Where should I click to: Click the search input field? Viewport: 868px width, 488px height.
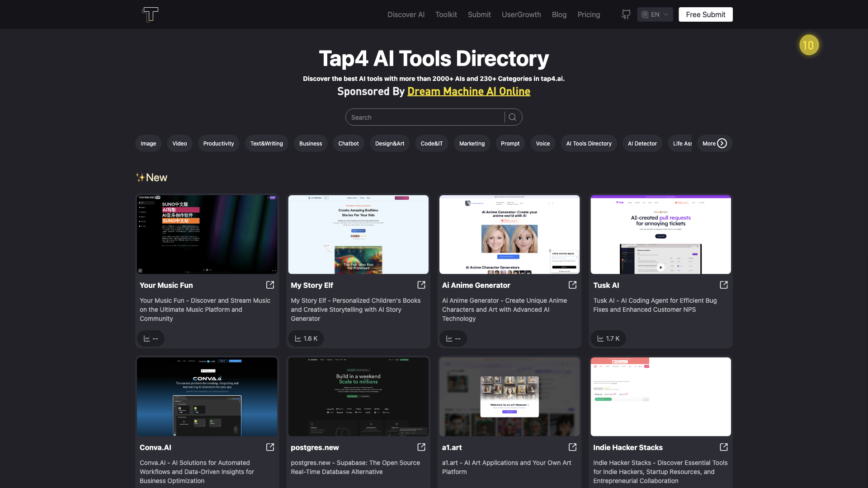point(426,117)
